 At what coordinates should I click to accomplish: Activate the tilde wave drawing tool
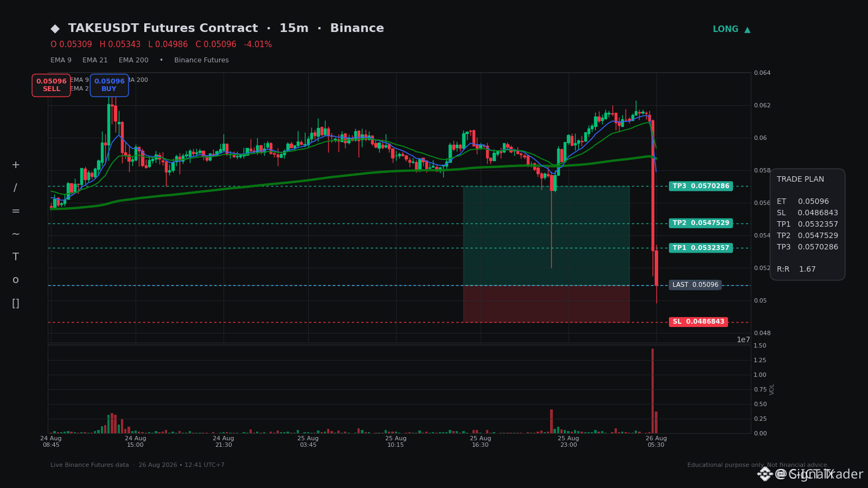tap(16, 234)
